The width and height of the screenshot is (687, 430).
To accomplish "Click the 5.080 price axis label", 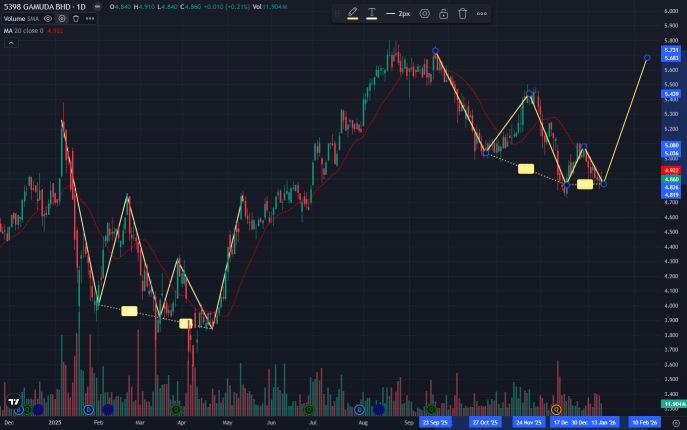I will click(x=671, y=145).
